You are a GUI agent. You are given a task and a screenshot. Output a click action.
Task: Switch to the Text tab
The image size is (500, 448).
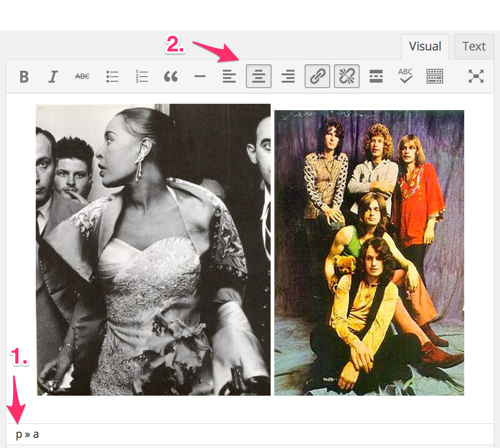coord(474,46)
